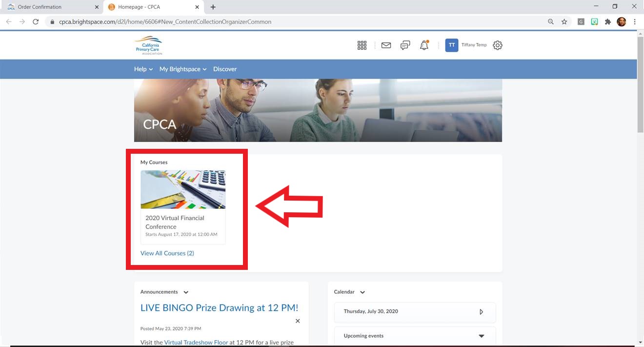Open the Announcements dropdown arrow
Screen dimensions: 644x347
tap(186, 292)
